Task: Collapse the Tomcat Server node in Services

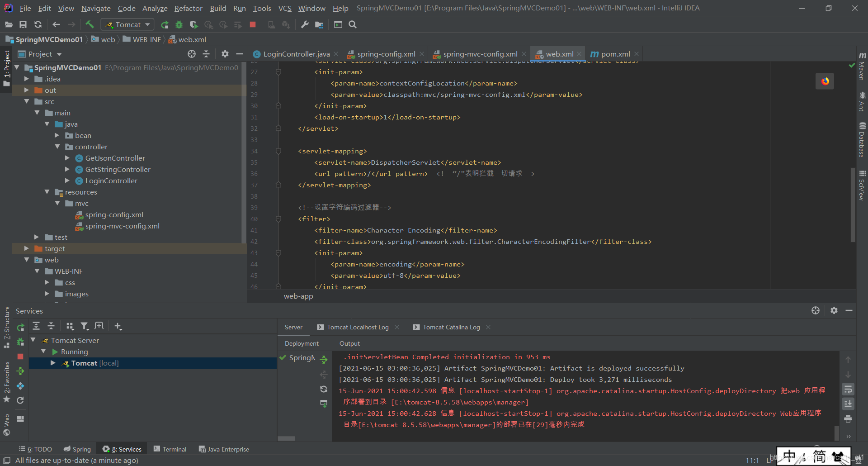Action: tap(33, 340)
